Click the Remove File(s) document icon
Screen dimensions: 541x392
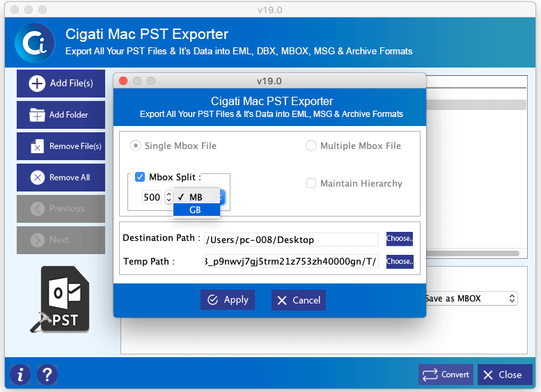[x=37, y=146]
